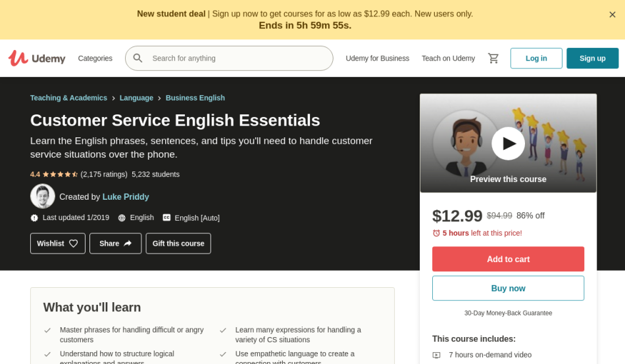Screen dimensions: 625x364
Task: Close the New student deal banner
Action: click(612, 14)
